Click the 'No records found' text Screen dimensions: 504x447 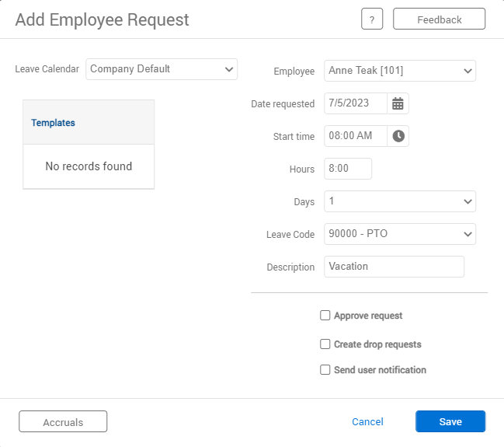point(89,166)
